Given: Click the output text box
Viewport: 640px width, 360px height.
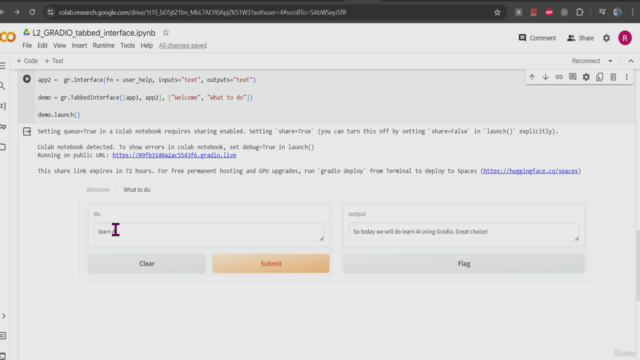Looking at the screenshot, I should pyautogui.click(x=464, y=232).
